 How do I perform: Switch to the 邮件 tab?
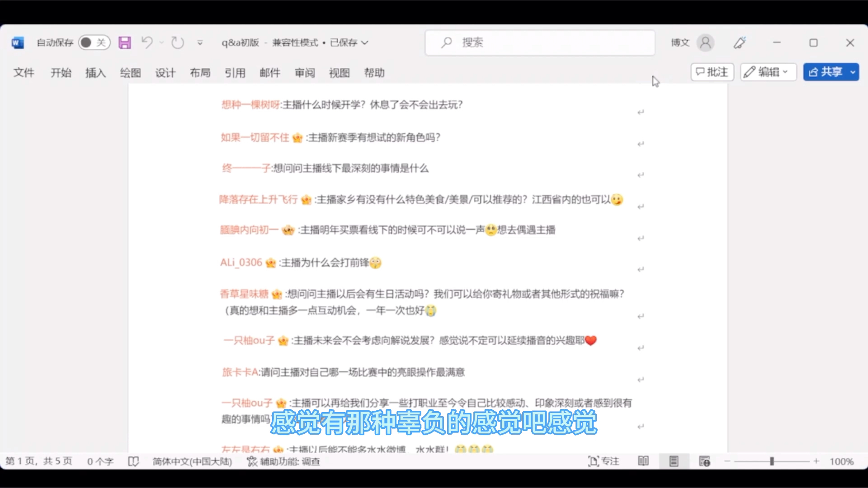pyautogui.click(x=270, y=72)
